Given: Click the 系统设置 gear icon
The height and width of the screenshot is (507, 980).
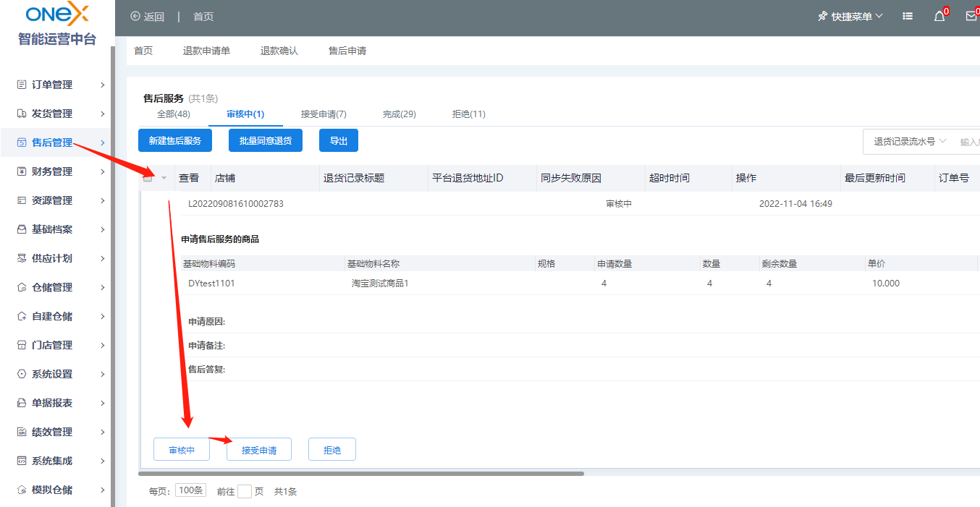Looking at the screenshot, I should coord(22,374).
